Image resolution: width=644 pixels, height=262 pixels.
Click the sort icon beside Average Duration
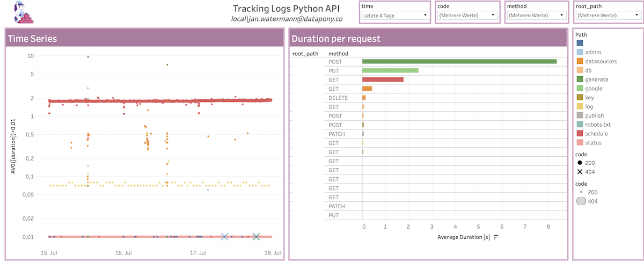tap(496, 237)
